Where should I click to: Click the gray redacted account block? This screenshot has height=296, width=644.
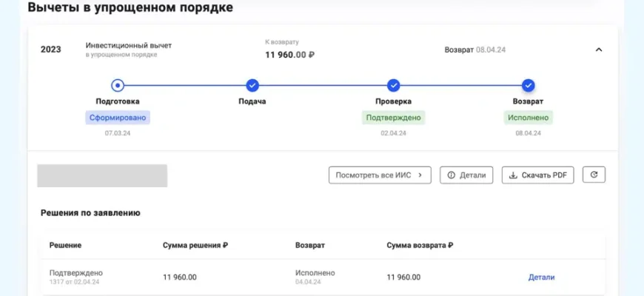point(102,175)
